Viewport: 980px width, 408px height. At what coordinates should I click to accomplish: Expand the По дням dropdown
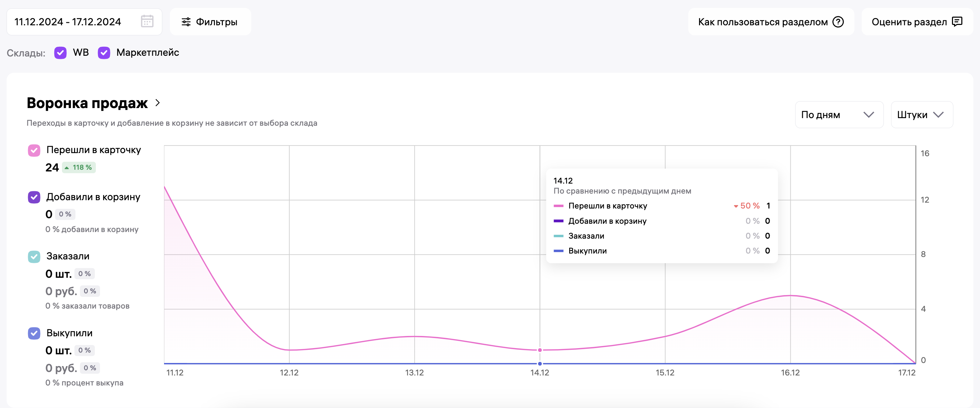(x=837, y=115)
